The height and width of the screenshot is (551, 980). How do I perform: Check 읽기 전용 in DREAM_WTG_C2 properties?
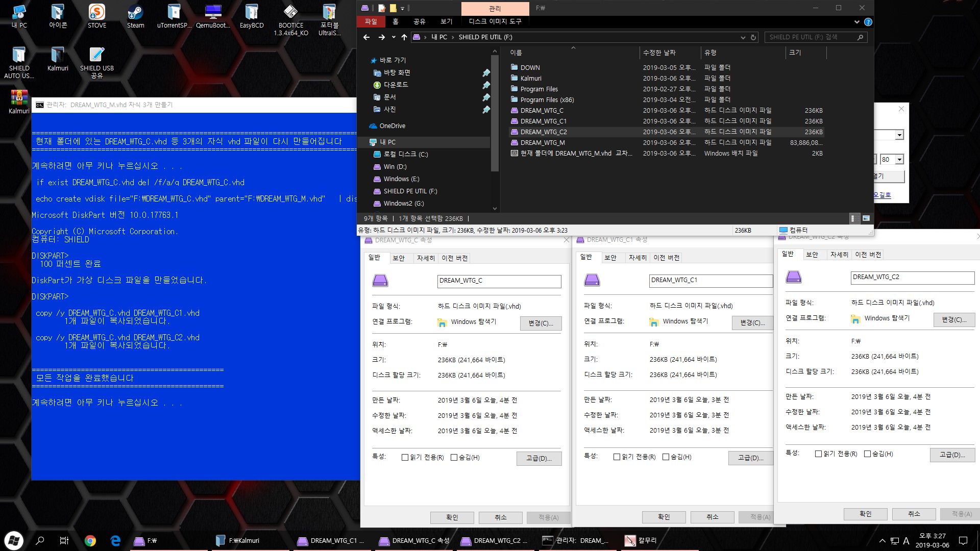point(818,454)
